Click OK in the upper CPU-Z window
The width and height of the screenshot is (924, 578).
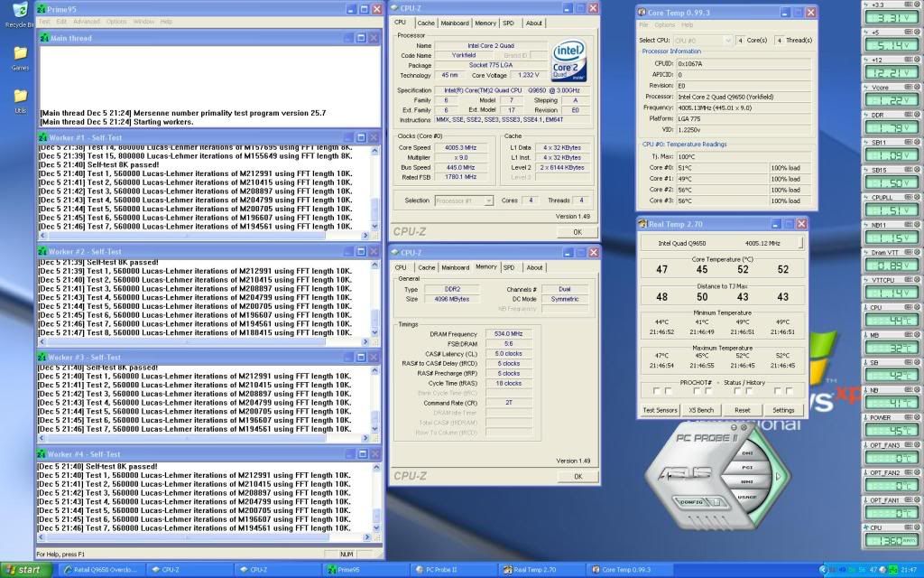[577, 232]
